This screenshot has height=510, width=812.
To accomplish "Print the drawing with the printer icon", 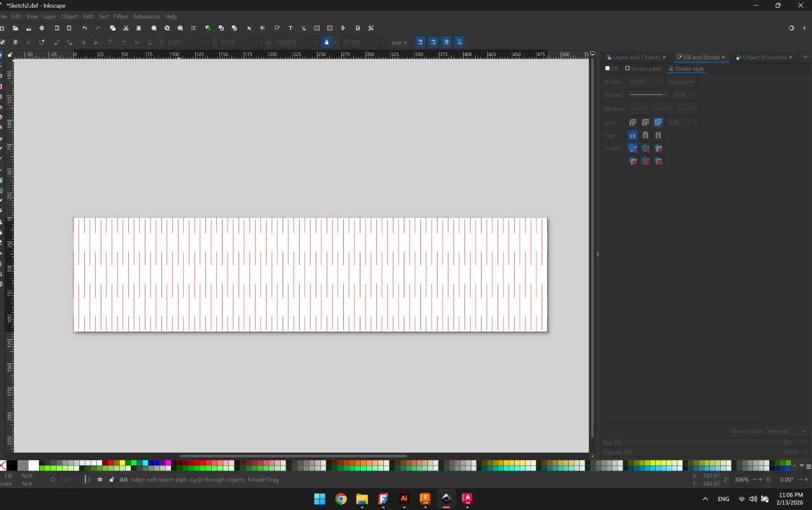I will [41, 28].
